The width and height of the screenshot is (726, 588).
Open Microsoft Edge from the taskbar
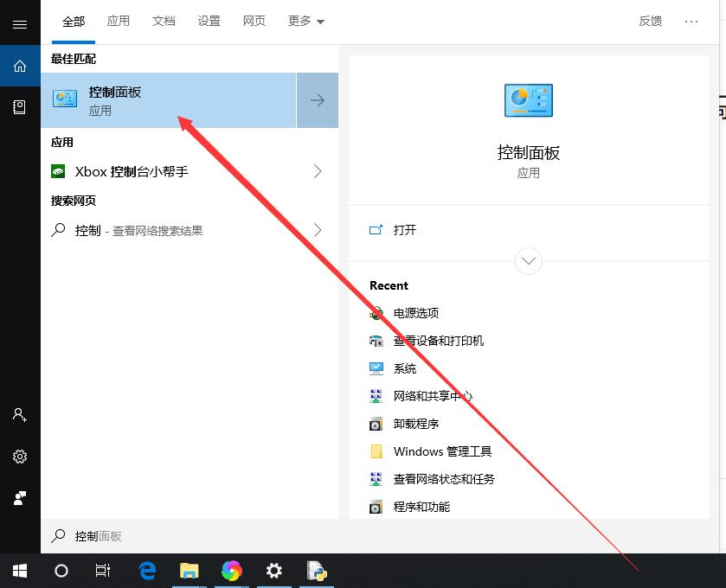pyautogui.click(x=146, y=571)
